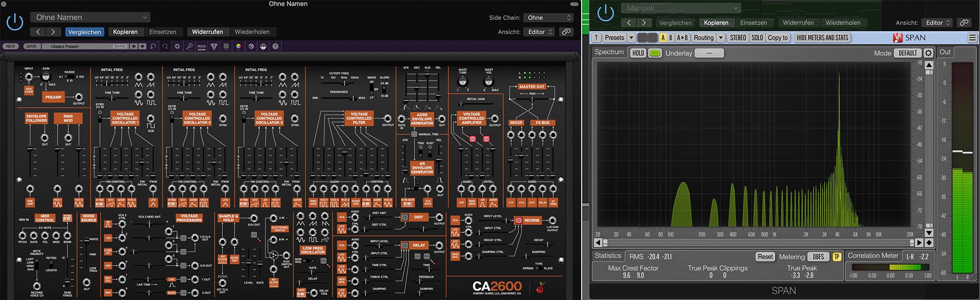This screenshot has height=300, width=980.
Task: Open 'Manuell' setting dropdown in SPAN
Action: point(681,8)
